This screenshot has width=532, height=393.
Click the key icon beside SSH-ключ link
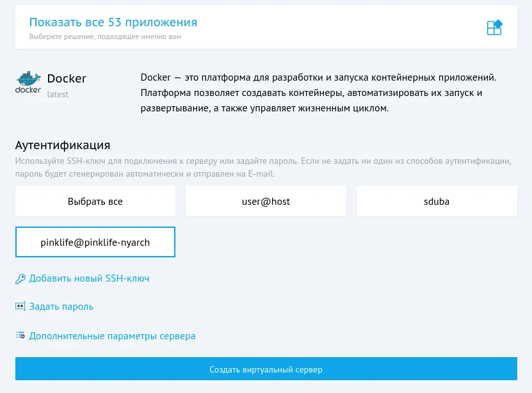[20, 278]
